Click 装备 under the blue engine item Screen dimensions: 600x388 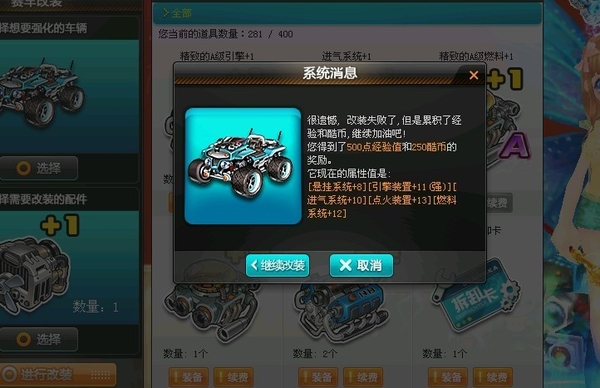click(318, 377)
